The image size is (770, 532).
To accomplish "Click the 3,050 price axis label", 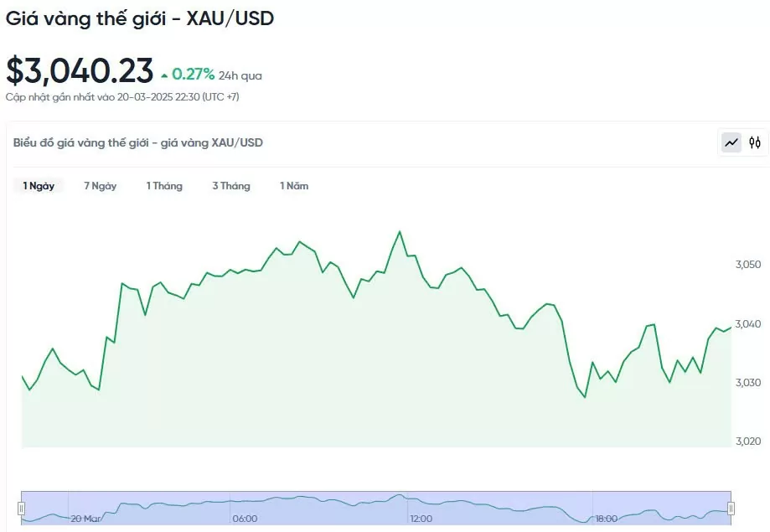I will pos(747,265).
